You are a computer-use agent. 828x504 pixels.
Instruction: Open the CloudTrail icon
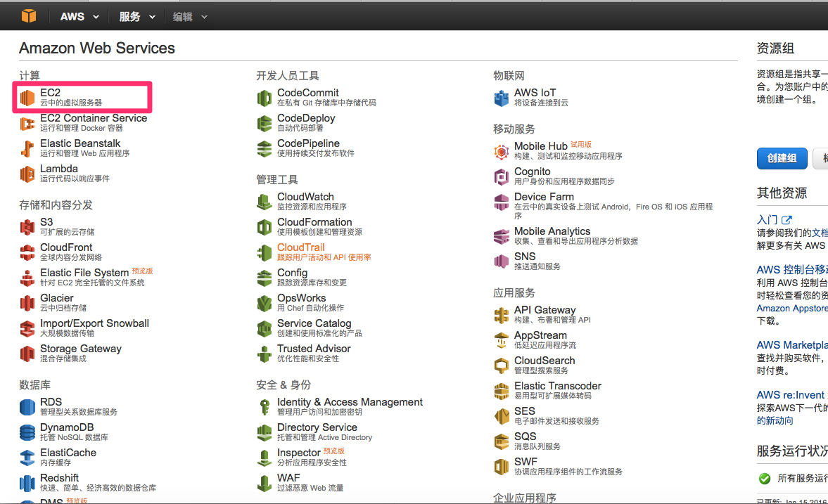tap(265, 252)
